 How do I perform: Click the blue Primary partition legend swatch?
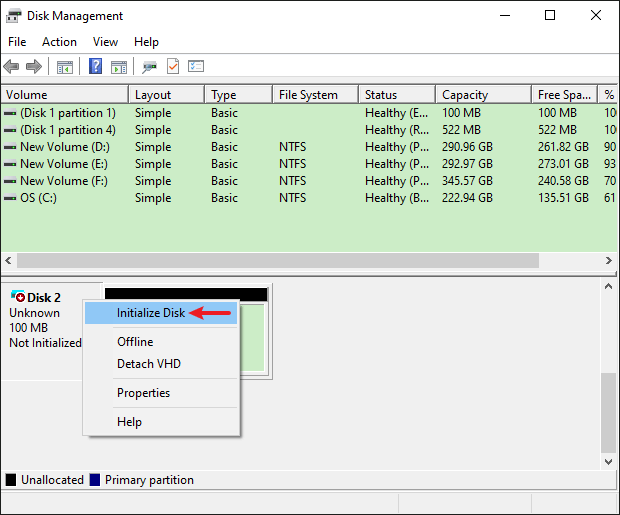coord(95,480)
